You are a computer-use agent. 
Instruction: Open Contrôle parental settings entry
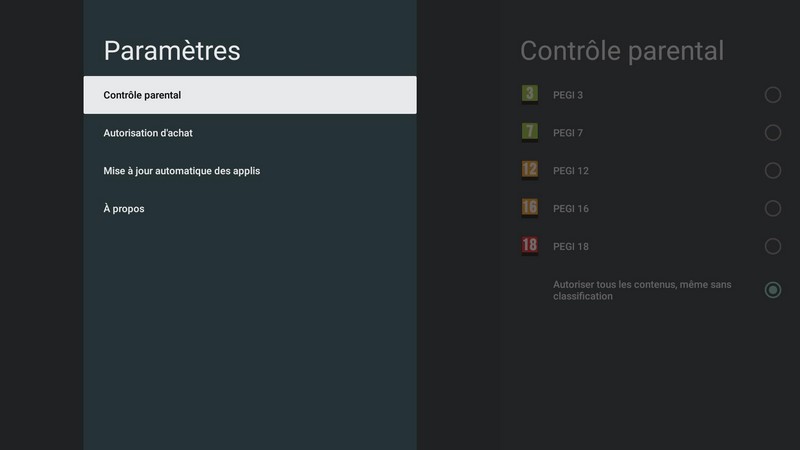click(250, 95)
